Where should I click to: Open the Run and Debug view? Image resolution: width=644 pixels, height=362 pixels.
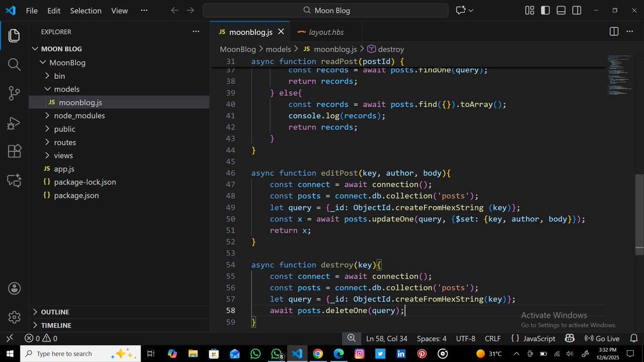(14, 123)
